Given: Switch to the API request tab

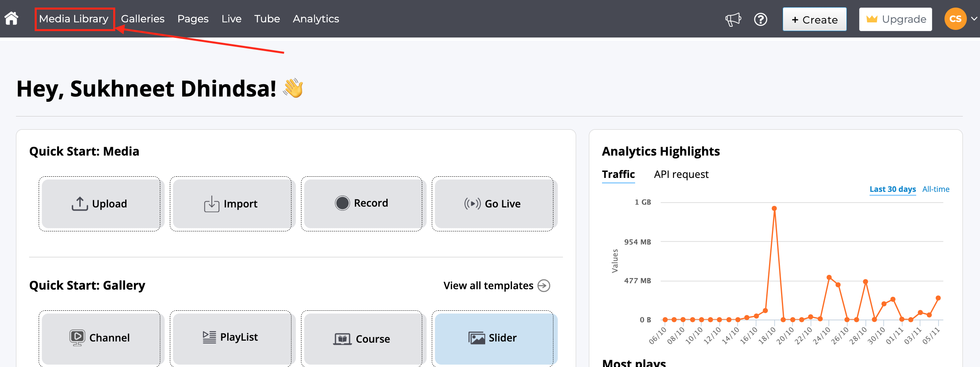Looking at the screenshot, I should [681, 174].
